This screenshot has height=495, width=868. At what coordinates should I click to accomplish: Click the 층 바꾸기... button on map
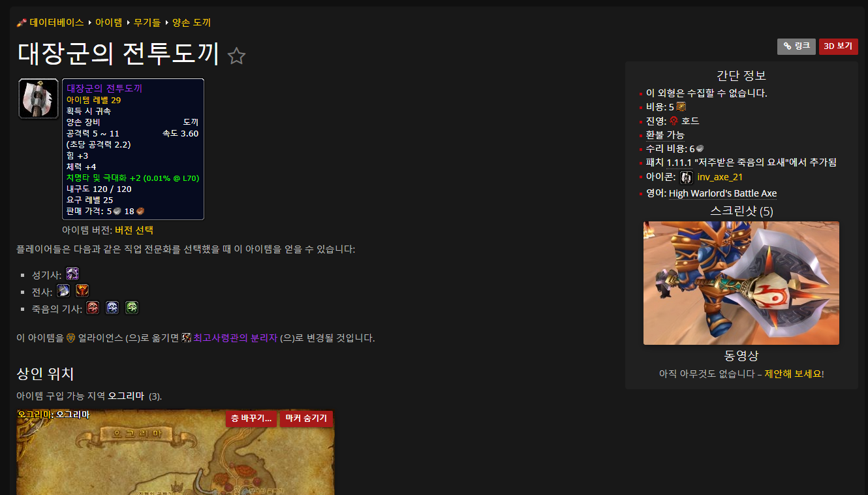pos(251,419)
